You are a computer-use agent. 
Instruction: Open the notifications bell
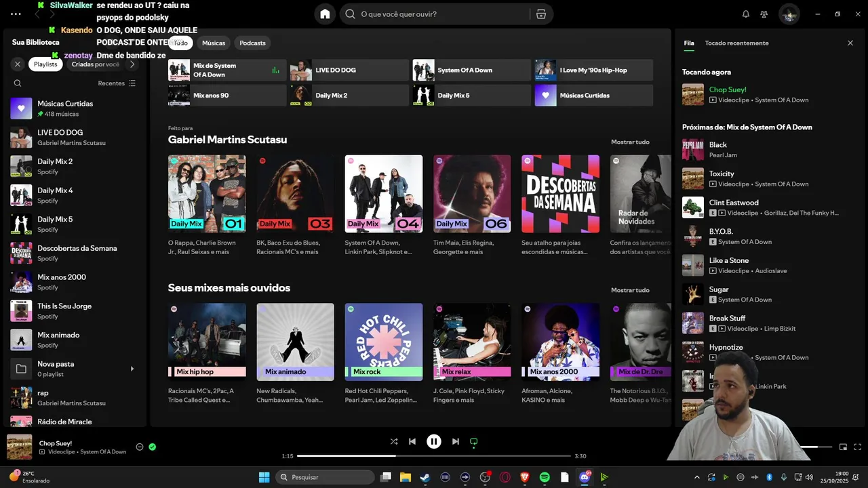(x=746, y=14)
